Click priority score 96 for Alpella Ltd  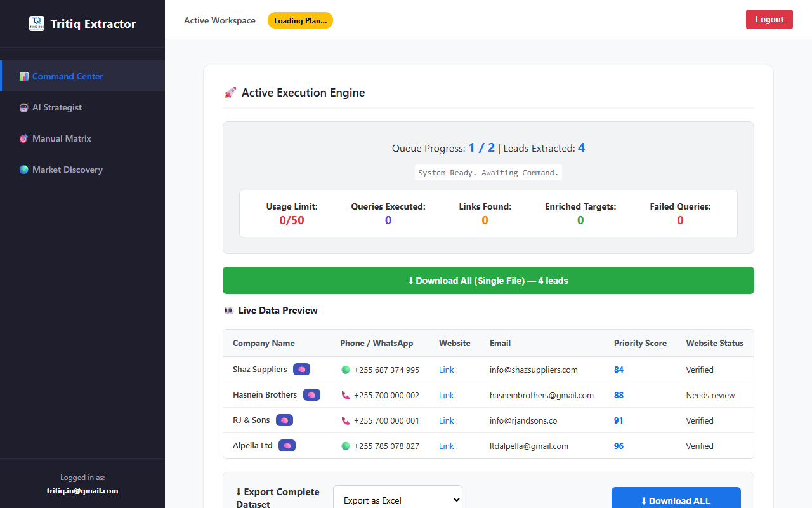pyautogui.click(x=619, y=446)
